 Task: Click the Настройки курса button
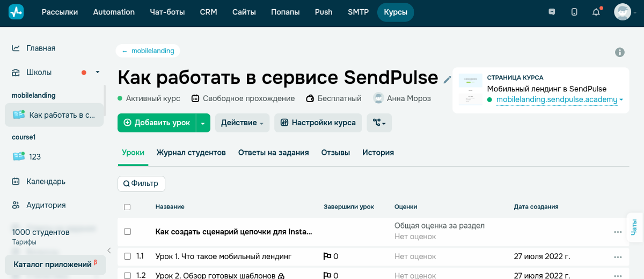(x=318, y=123)
